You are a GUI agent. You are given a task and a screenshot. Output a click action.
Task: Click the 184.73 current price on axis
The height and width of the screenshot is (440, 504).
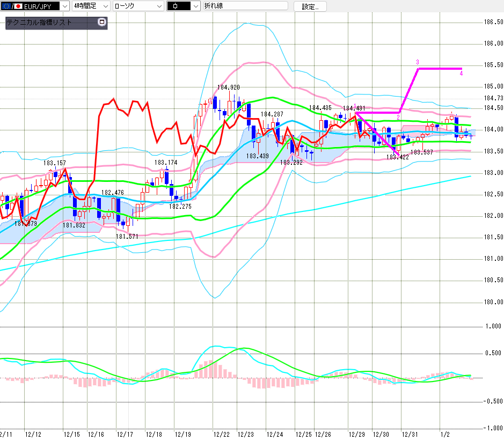493,98
